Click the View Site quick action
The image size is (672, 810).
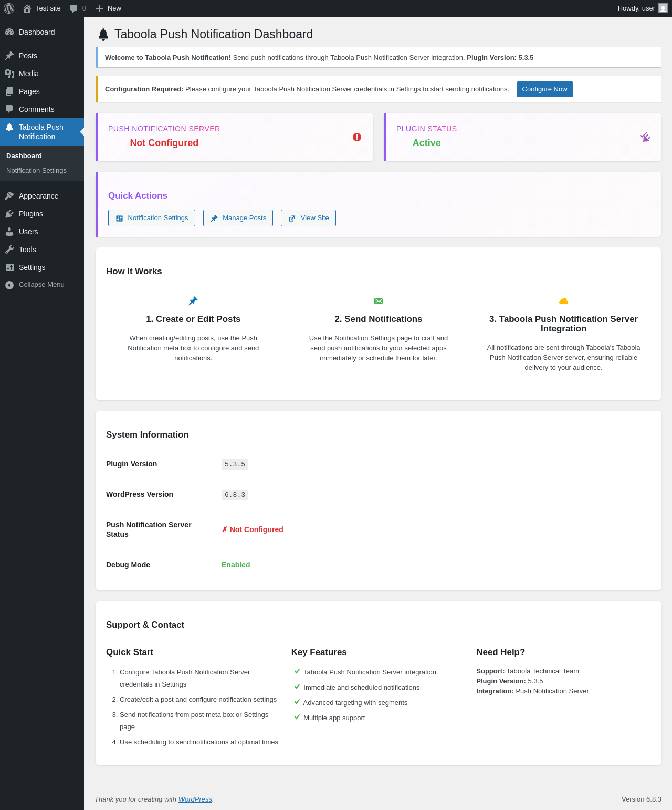point(308,218)
